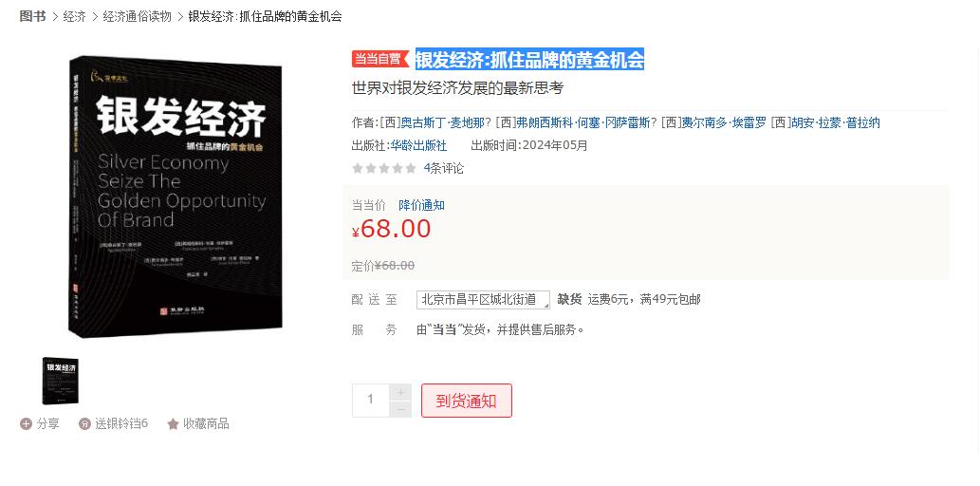Click author 费尔南多·埃雷罗 link
This screenshot has width=980, height=486.
[x=724, y=122]
